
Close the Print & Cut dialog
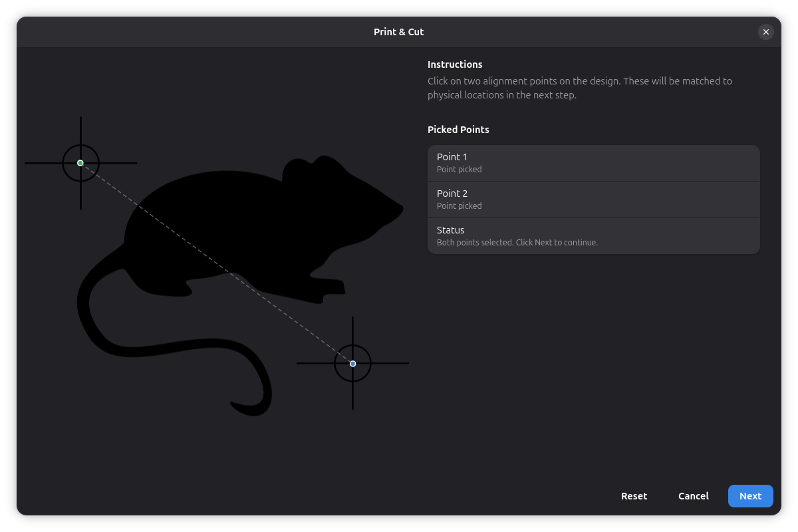pyautogui.click(x=766, y=32)
